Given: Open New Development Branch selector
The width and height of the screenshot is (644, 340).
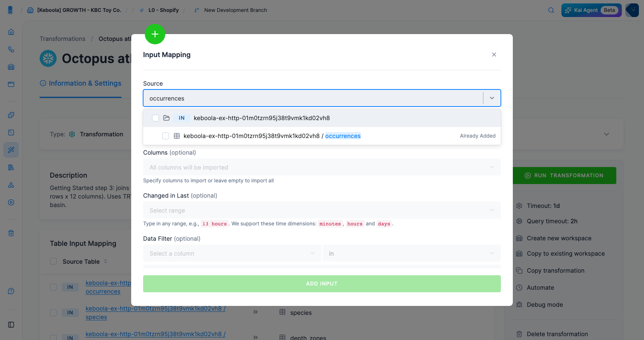Looking at the screenshot, I should click(x=230, y=10).
